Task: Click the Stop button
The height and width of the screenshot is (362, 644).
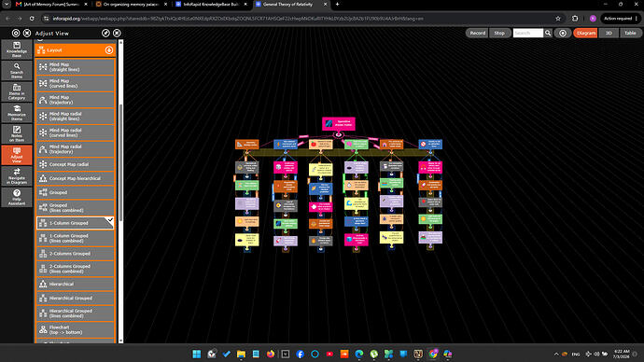Action: (x=499, y=33)
